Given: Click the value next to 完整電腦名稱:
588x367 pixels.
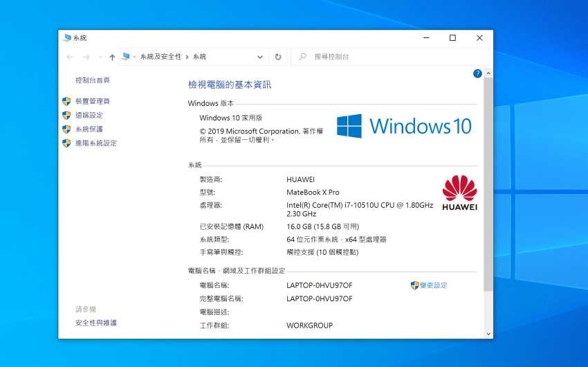Looking at the screenshot, I should tap(320, 298).
